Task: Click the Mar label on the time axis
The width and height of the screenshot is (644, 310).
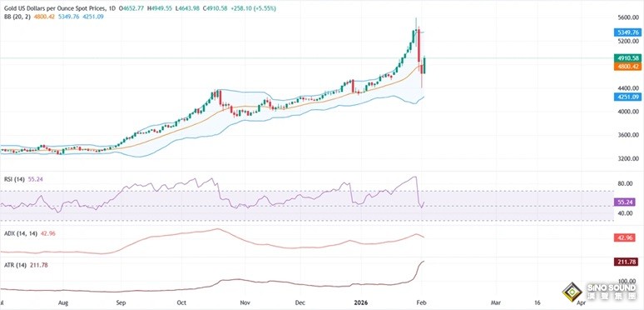Action: (497, 302)
